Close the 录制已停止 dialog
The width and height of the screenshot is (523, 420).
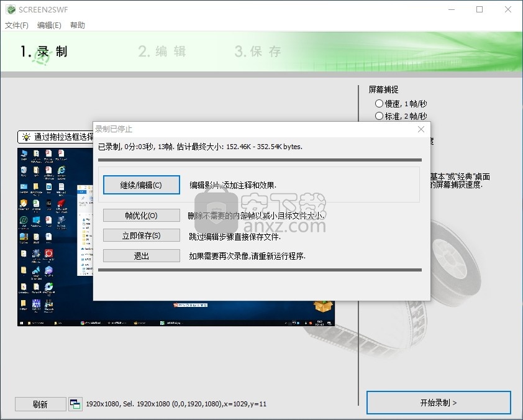421,129
